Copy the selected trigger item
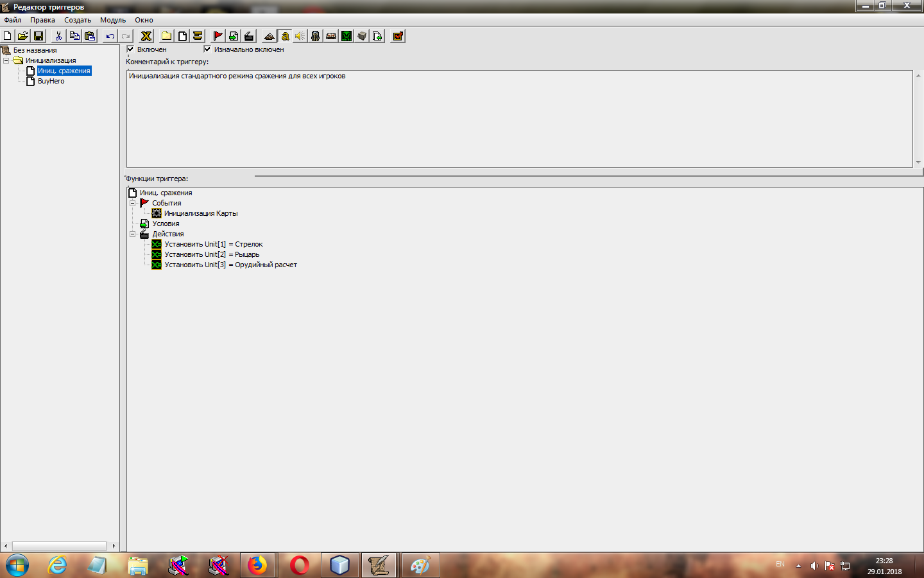This screenshot has width=924, height=578. click(74, 36)
